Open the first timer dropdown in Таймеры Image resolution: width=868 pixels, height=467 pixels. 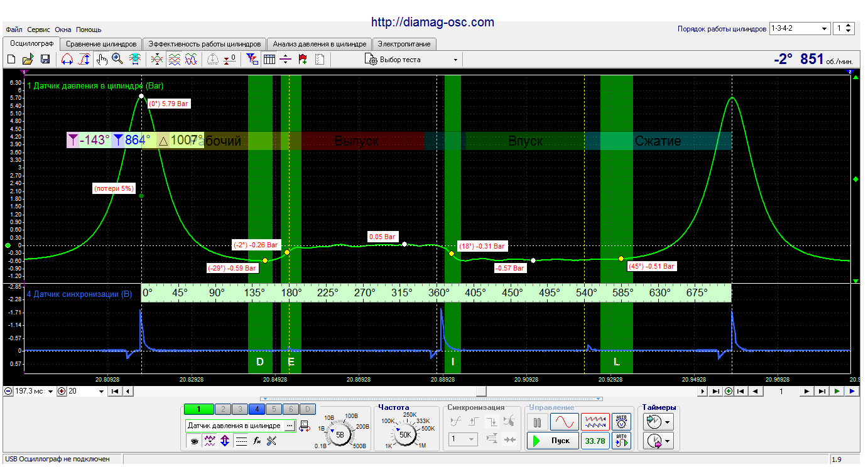(659, 421)
